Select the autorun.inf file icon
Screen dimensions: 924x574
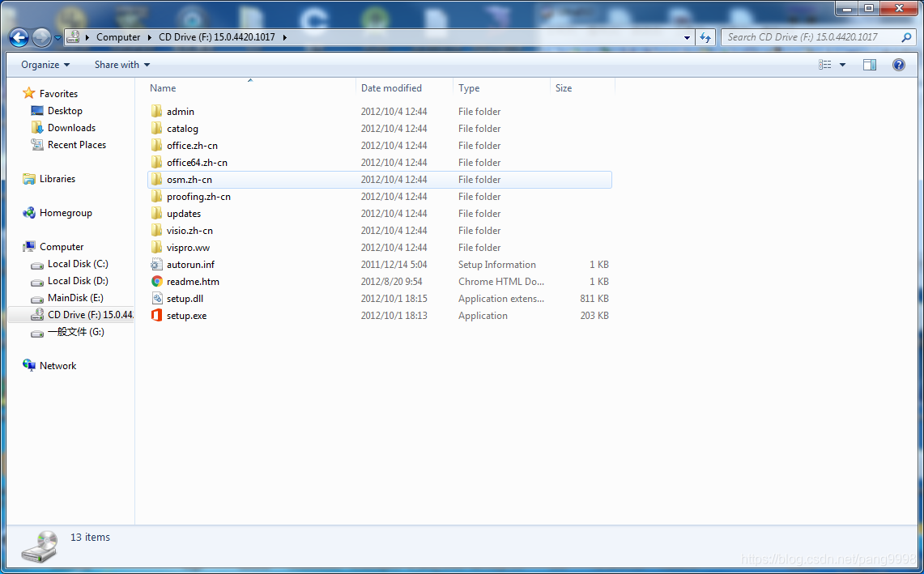156,265
